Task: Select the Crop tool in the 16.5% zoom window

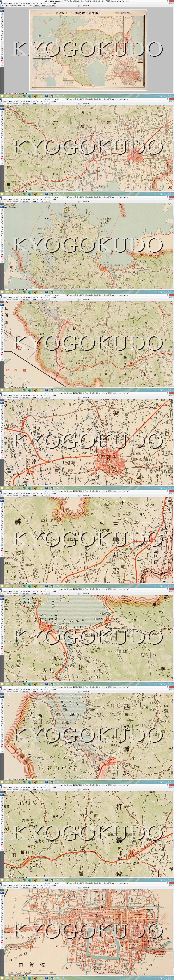Action: click(x=2, y=21)
